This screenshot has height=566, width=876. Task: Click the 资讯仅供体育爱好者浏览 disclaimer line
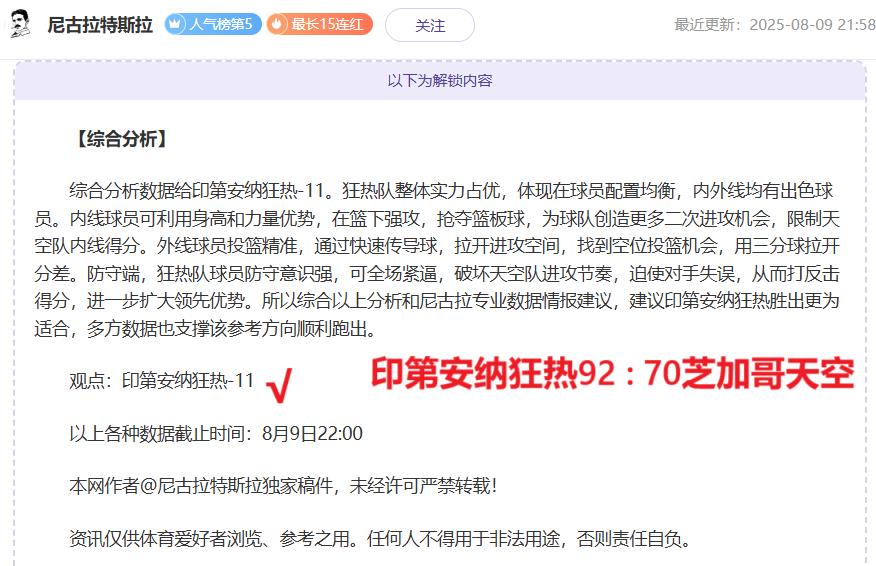click(380, 539)
